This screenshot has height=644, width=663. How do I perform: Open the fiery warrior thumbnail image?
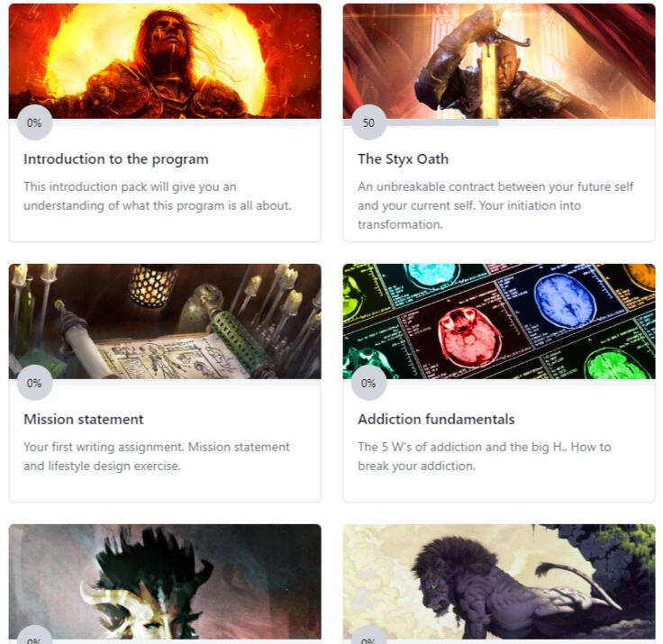tap(165, 61)
